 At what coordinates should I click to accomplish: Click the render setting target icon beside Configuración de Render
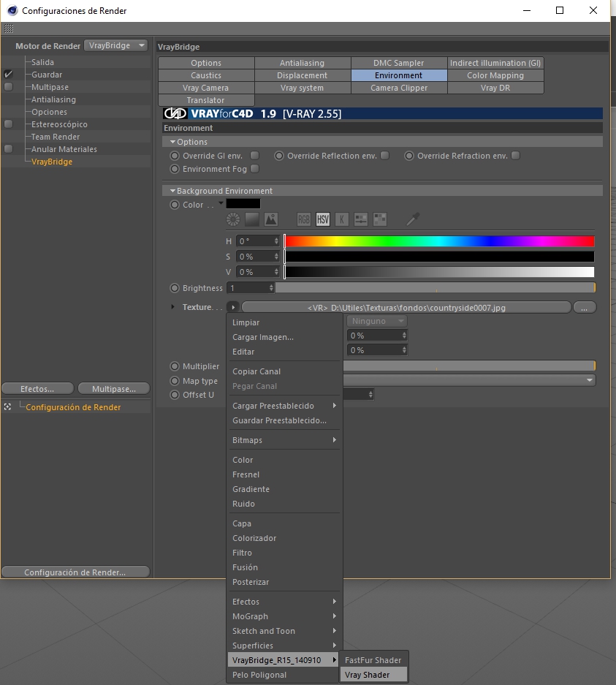7,406
